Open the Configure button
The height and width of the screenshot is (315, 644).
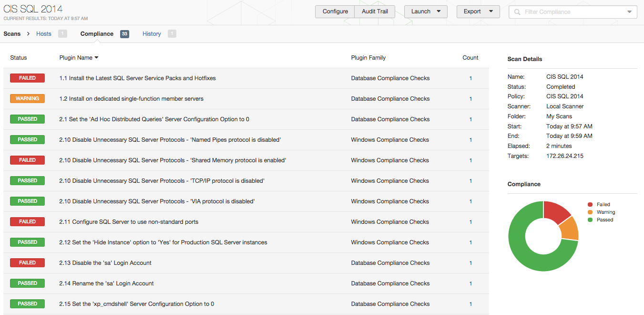(335, 11)
